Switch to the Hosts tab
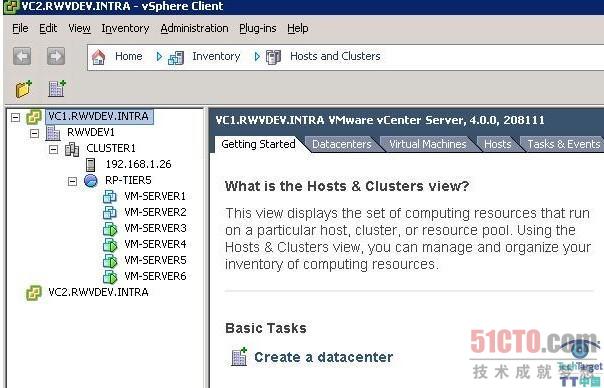The image size is (604, 388). (x=497, y=144)
